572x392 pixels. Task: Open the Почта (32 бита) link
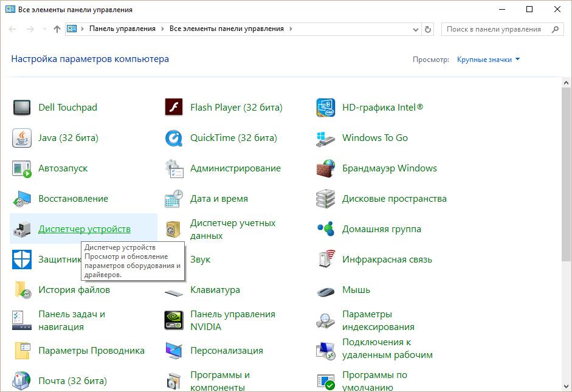(x=72, y=381)
